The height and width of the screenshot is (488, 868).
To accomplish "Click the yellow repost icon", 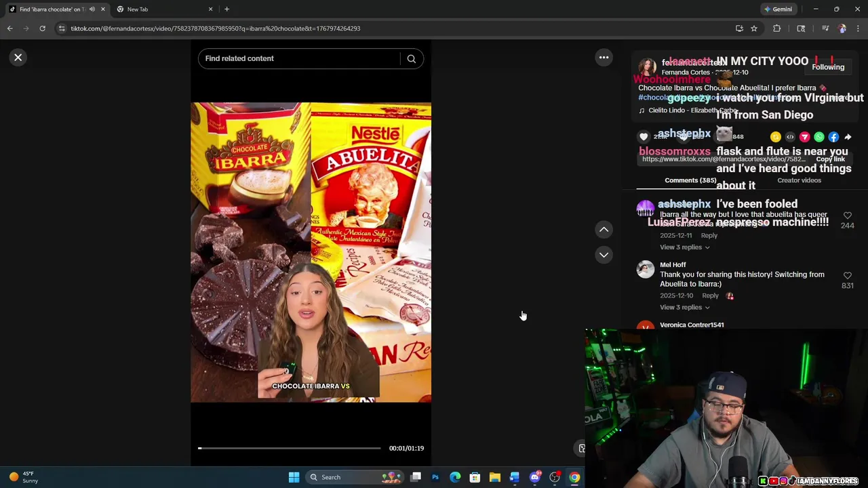I will click(776, 137).
